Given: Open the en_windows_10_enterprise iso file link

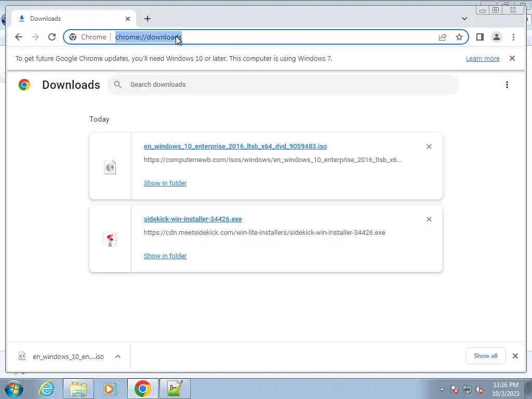Looking at the screenshot, I should [235, 146].
